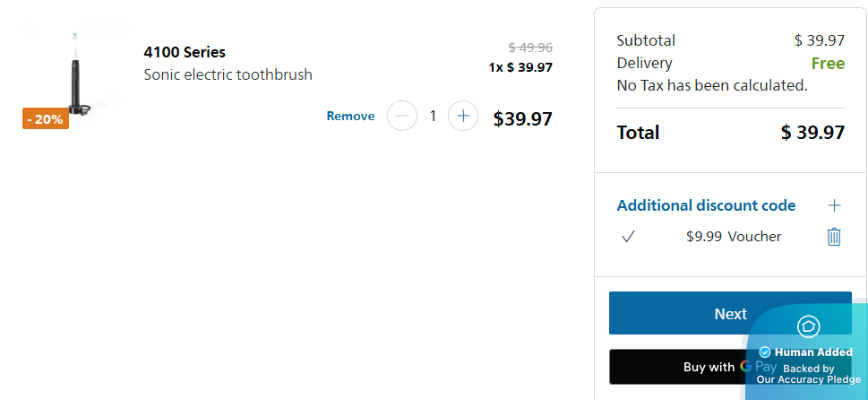Increase quantity with the plus button

coord(462,116)
